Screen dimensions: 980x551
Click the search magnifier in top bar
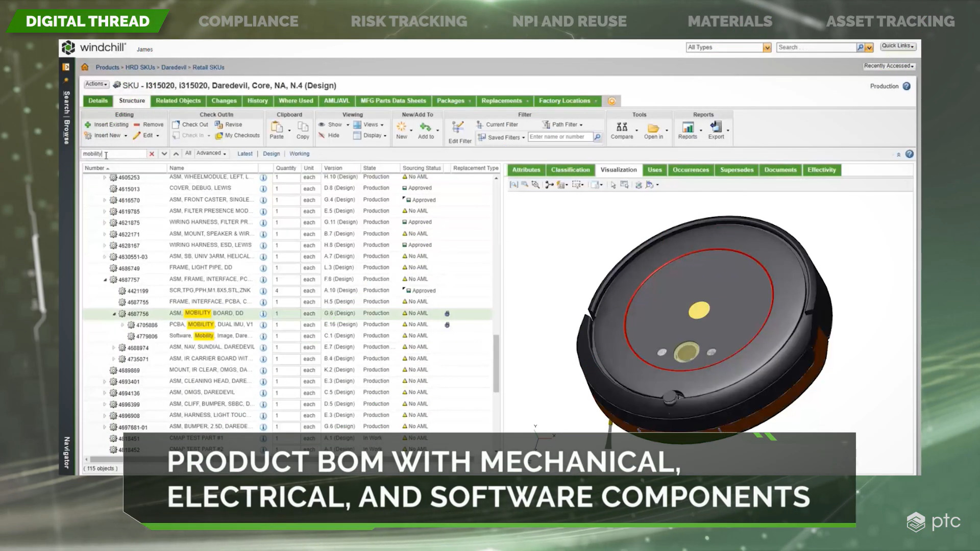coord(860,47)
